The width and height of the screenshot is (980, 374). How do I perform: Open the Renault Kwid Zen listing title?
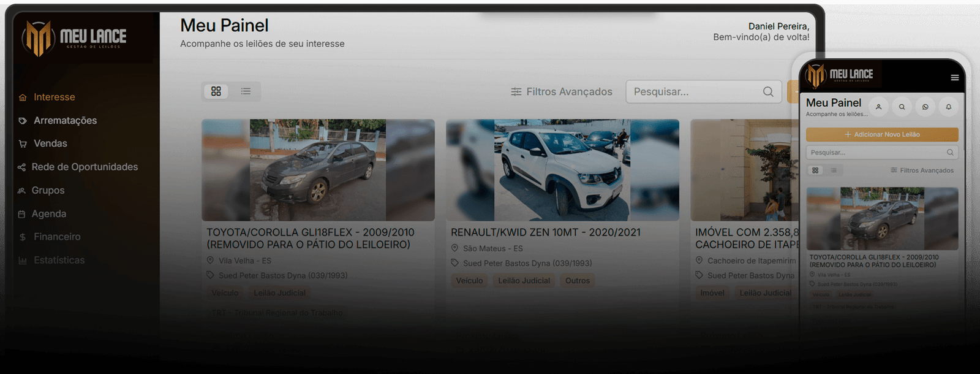tap(545, 232)
